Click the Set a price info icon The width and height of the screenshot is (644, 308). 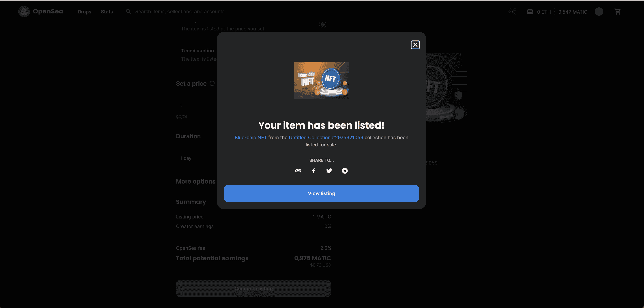pyautogui.click(x=212, y=83)
